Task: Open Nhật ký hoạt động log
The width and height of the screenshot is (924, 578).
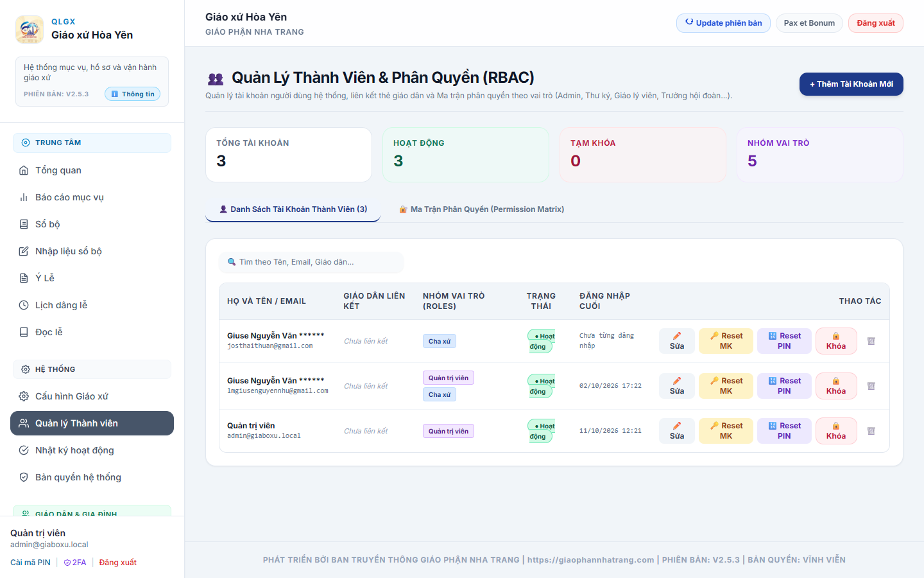Action: (92, 450)
